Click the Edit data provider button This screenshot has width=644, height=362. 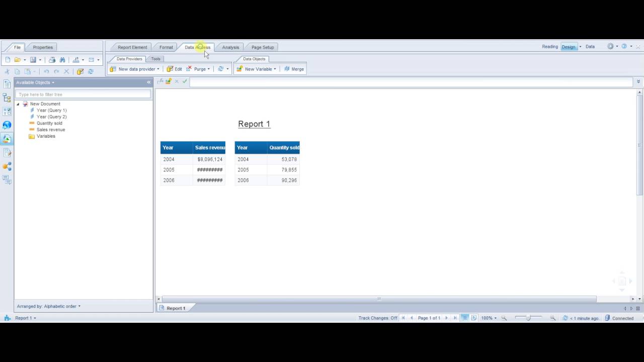pos(175,69)
